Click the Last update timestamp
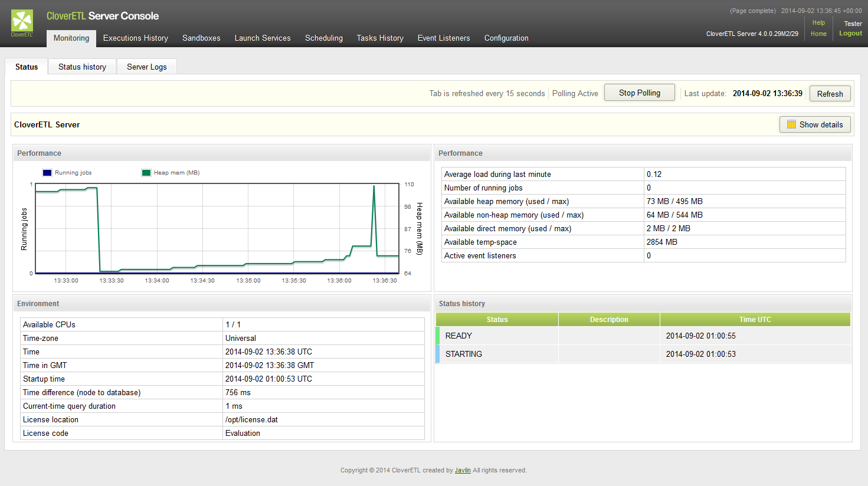This screenshot has width=868, height=486. coord(767,93)
